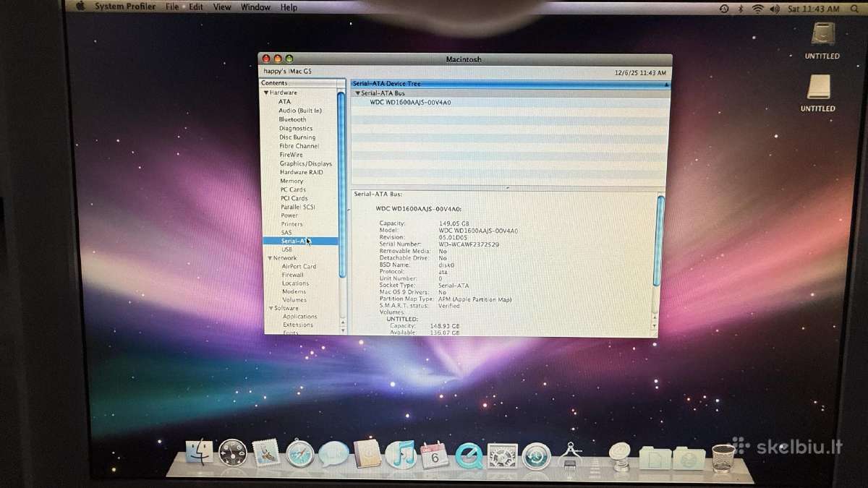
Task: Select Audio (Built In) in sidebar
Action: [x=300, y=111]
